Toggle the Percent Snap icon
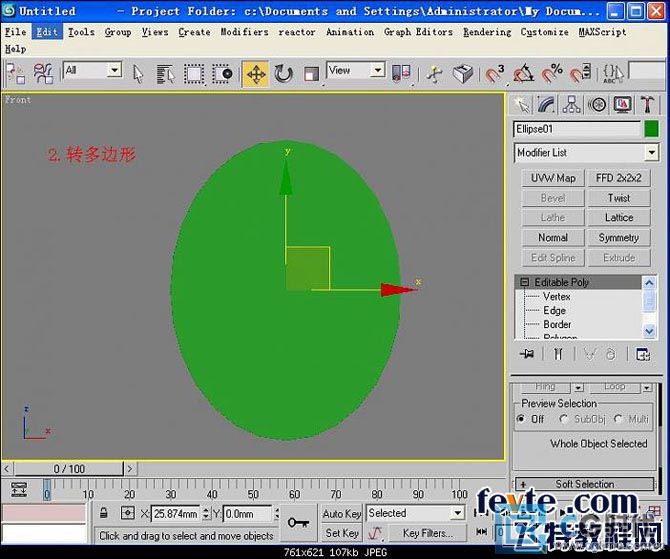 552,74
